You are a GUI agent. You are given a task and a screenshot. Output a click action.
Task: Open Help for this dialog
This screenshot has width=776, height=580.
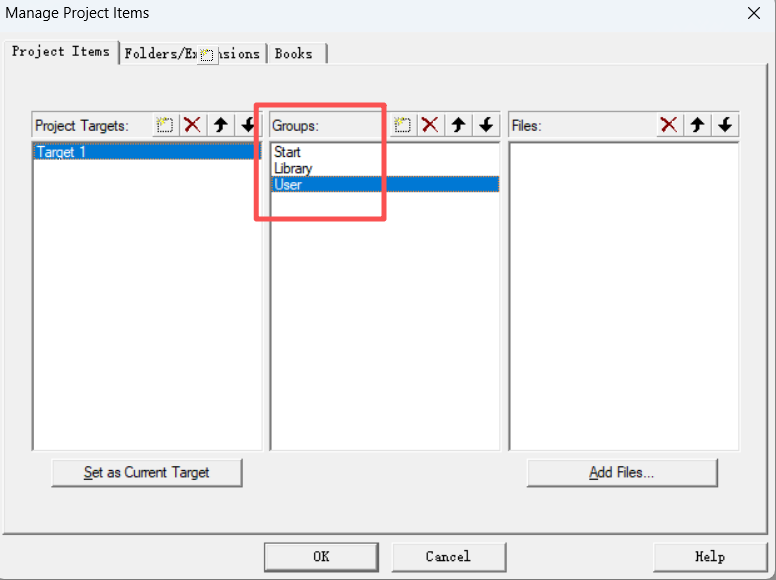pyautogui.click(x=710, y=557)
